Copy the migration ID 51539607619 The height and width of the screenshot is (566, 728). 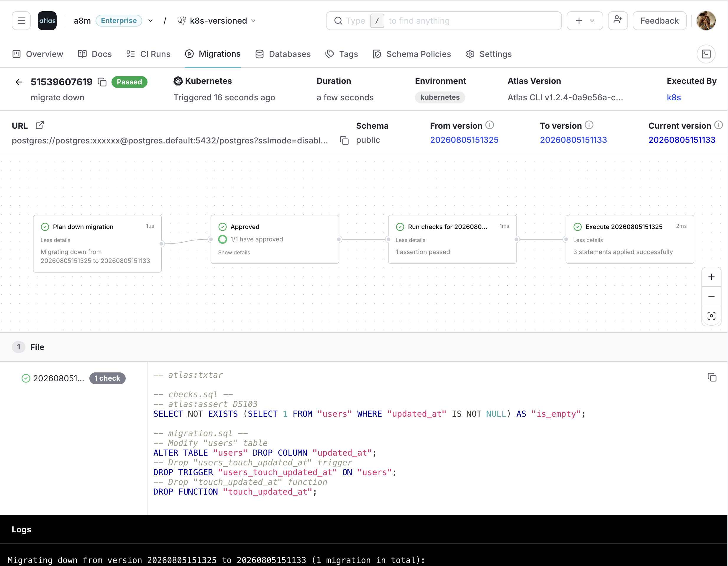point(102,82)
